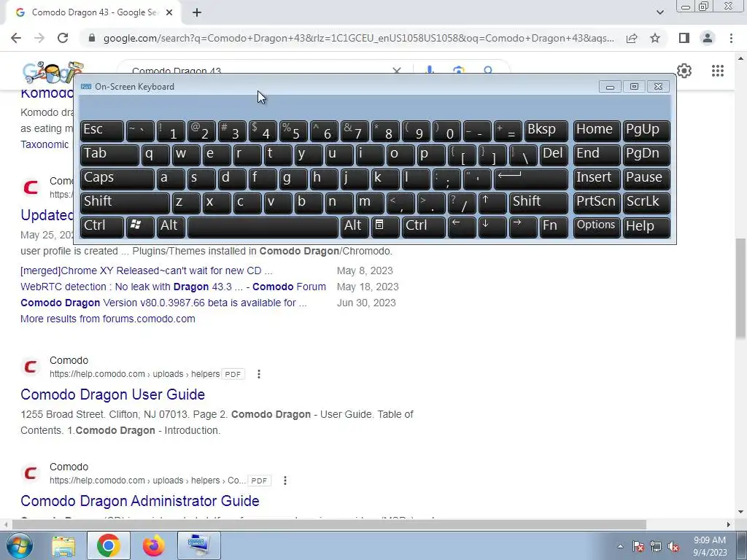Image resolution: width=747 pixels, height=560 pixels.
Task: Open File Explorer from taskbar
Action: coord(63,545)
